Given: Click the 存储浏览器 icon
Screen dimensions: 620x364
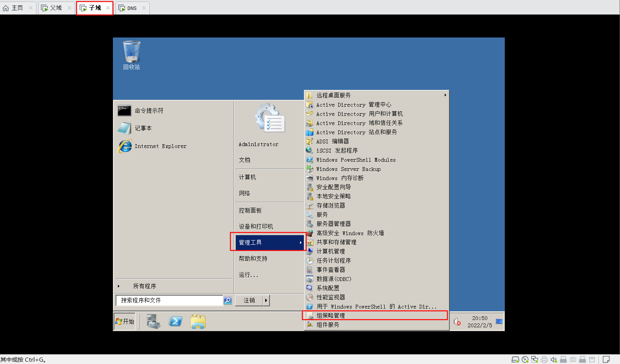Looking at the screenshot, I should [310, 206].
